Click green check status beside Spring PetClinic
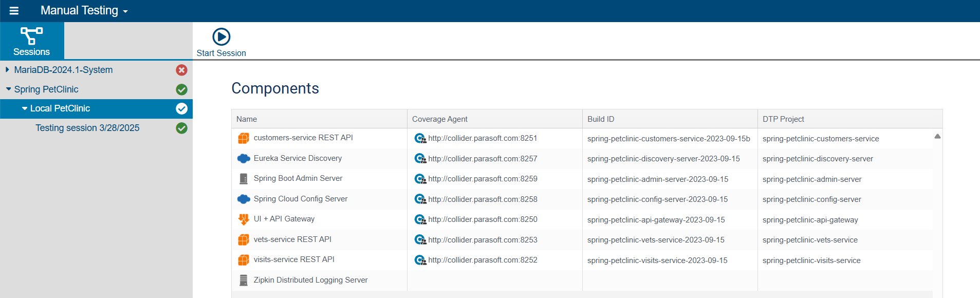980x298 pixels. [181, 89]
